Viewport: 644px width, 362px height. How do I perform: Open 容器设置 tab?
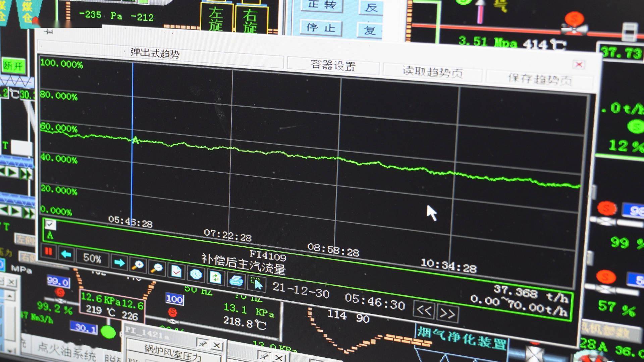333,65
